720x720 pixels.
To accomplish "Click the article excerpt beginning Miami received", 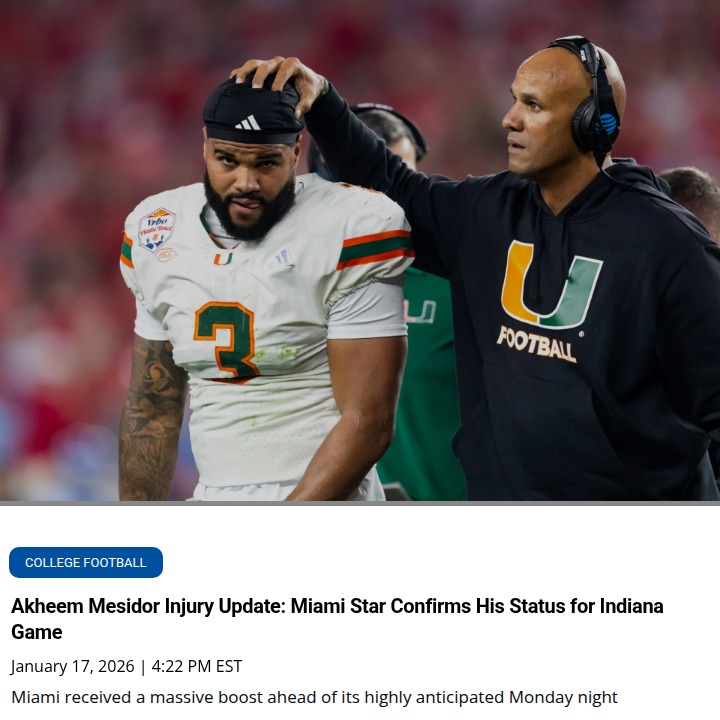I will click(314, 697).
